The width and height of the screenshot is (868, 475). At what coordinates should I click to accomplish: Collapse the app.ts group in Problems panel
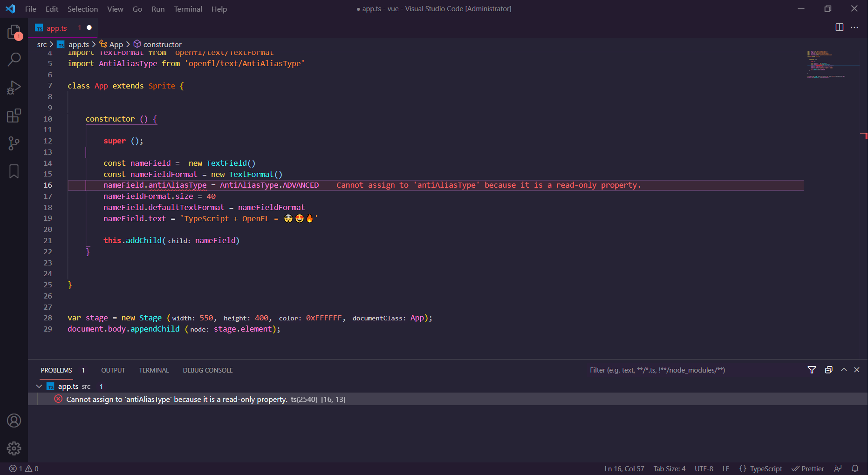39,386
